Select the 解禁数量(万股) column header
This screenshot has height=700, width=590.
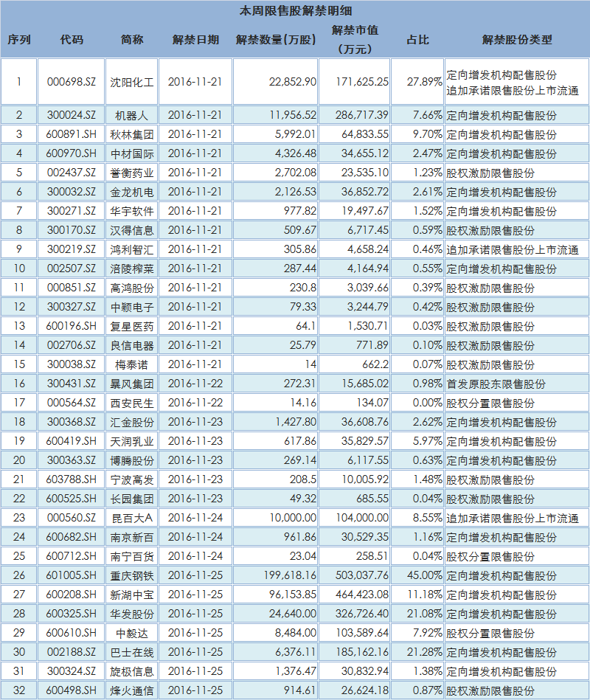[x=275, y=40]
